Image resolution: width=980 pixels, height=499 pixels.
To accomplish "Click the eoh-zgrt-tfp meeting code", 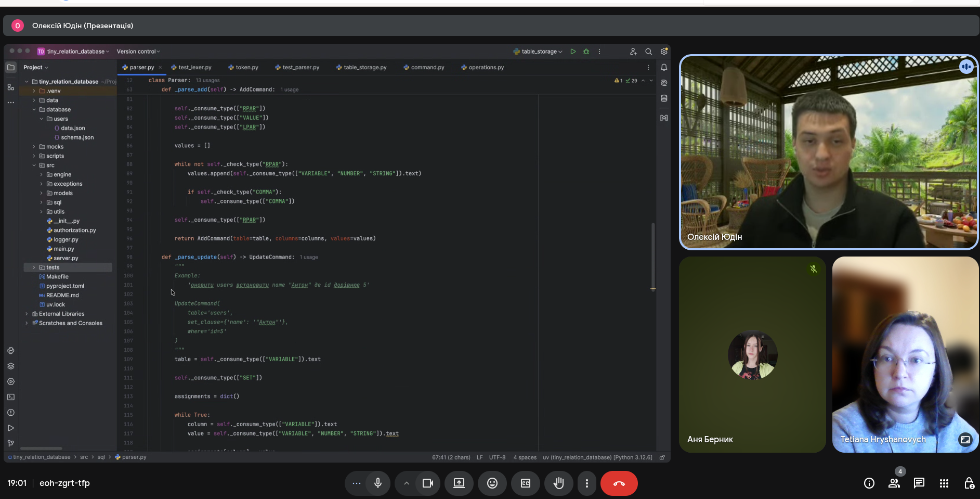I will point(64,483).
